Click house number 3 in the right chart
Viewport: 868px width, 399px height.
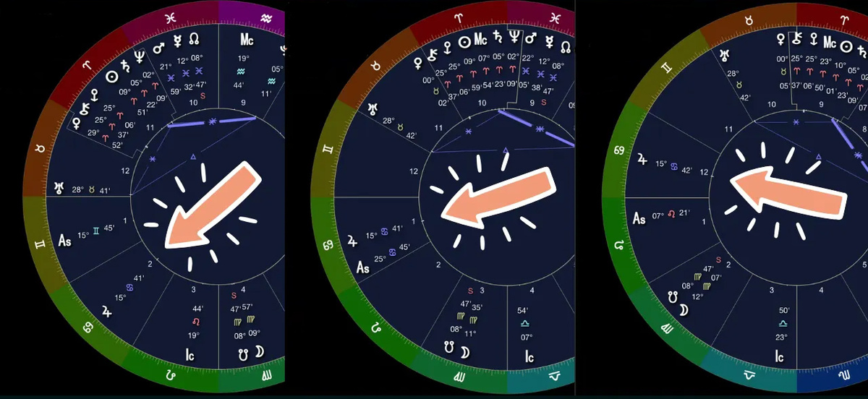coord(773,289)
